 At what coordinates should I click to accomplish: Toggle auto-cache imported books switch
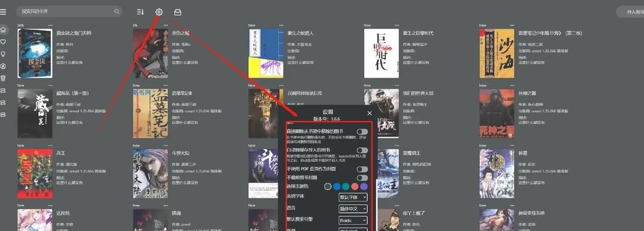click(x=362, y=151)
